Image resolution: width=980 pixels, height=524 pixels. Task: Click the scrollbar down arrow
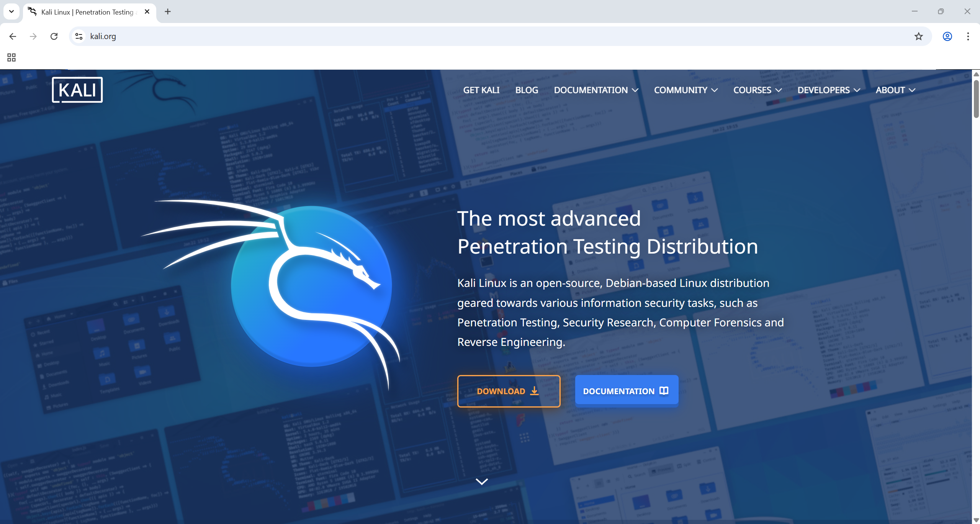tap(976, 520)
